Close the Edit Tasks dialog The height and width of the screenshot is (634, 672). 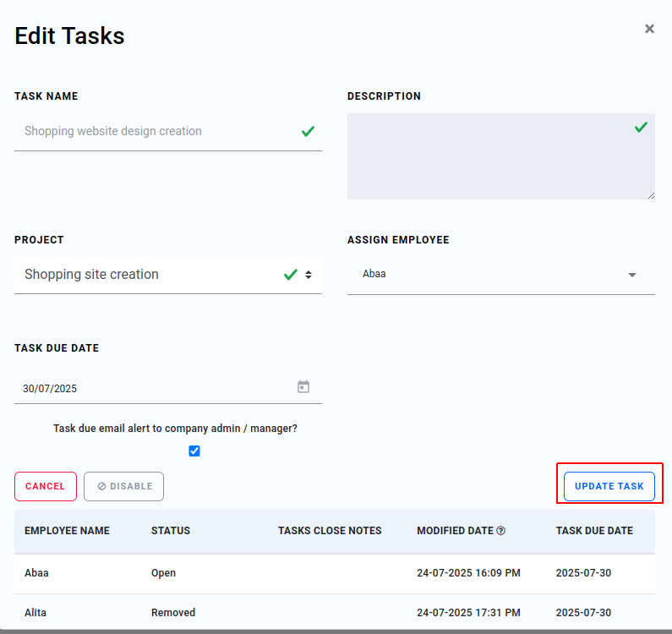pyautogui.click(x=649, y=29)
